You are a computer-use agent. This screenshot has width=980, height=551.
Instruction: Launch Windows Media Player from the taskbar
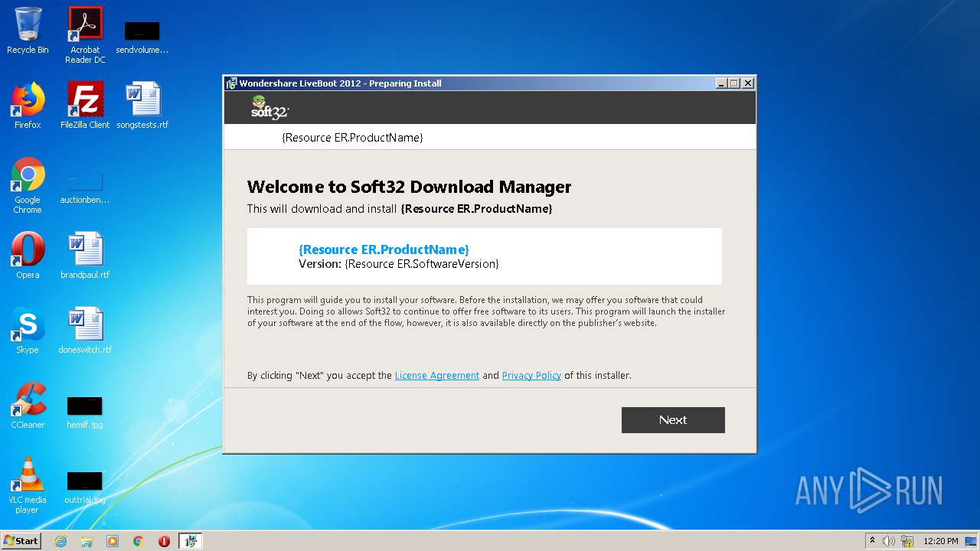[x=113, y=541]
